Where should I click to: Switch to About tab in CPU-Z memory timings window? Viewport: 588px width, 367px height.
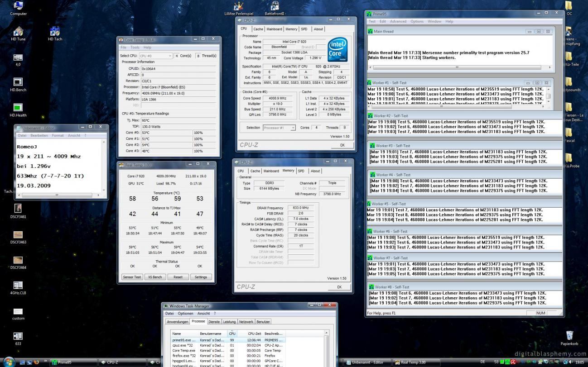(x=315, y=171)
